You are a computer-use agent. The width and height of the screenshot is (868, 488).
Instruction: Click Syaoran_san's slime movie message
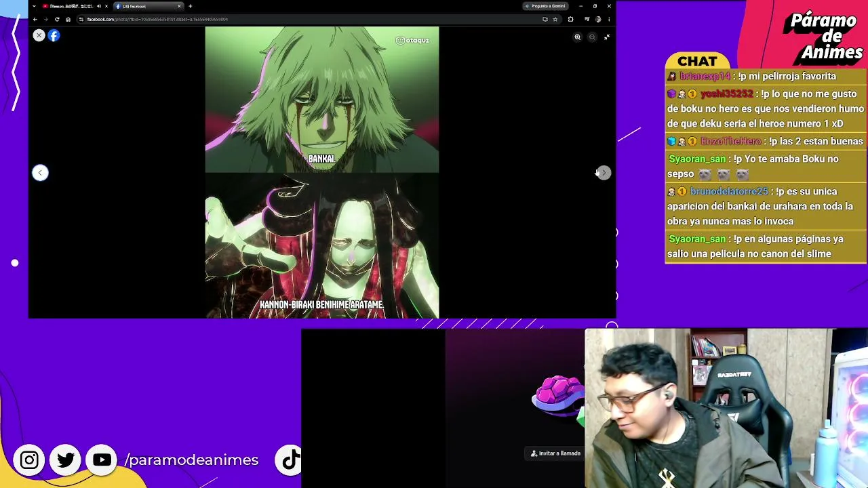click(766, 247)
